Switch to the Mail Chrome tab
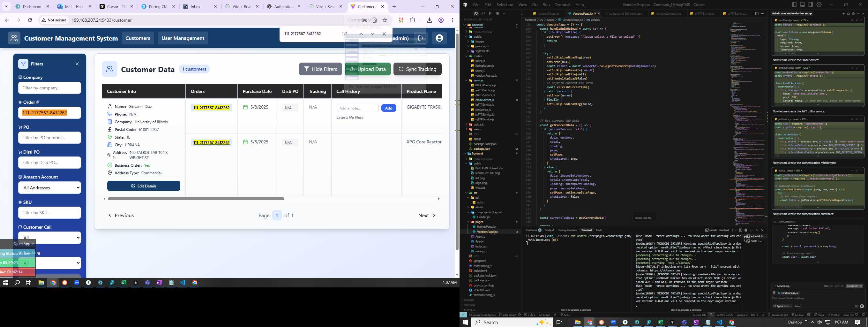 [74, 6]
